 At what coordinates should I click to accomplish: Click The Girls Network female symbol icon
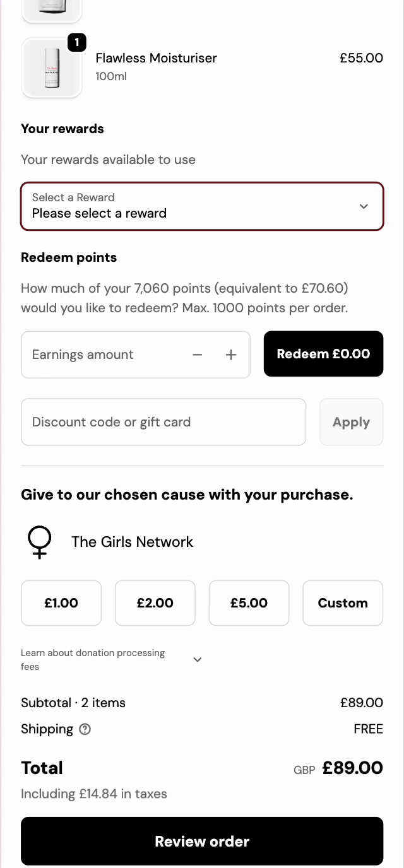(x=39, y=542)
